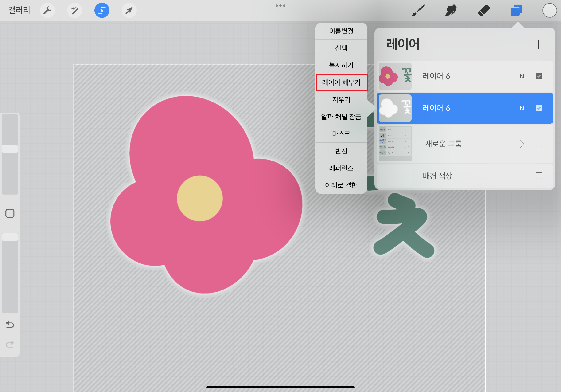Choose 마스크 from layer menu
This screenshot has height=392, width=561.
click(341, 134)
